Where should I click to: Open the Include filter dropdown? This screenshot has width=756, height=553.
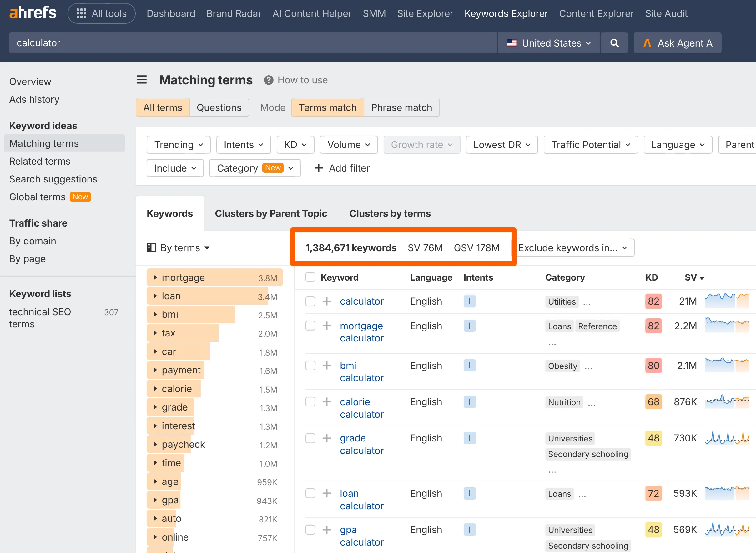pyautogui.click(x=175, y=168)
